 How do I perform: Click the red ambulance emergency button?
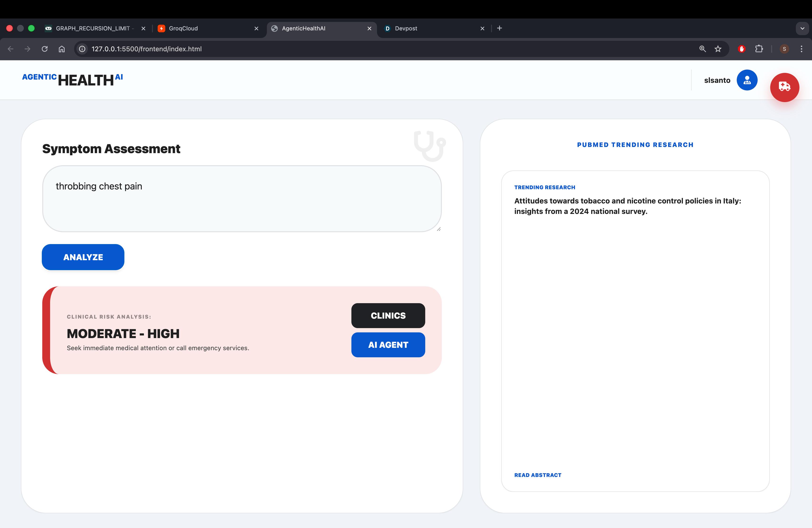784,87
